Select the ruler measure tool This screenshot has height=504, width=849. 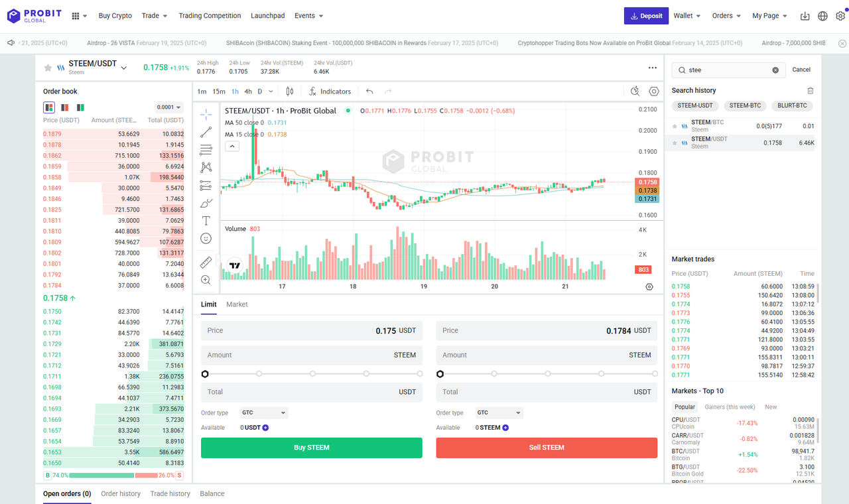(206, 263)
